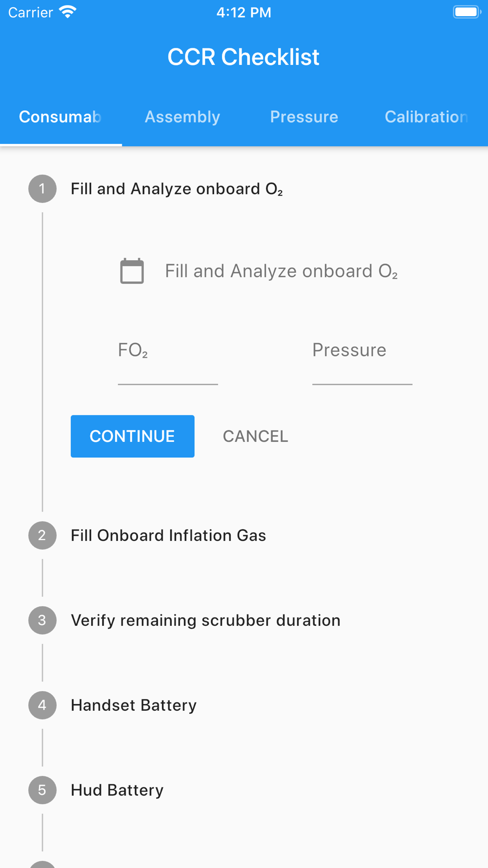Select the step 4 number circle

42,705
